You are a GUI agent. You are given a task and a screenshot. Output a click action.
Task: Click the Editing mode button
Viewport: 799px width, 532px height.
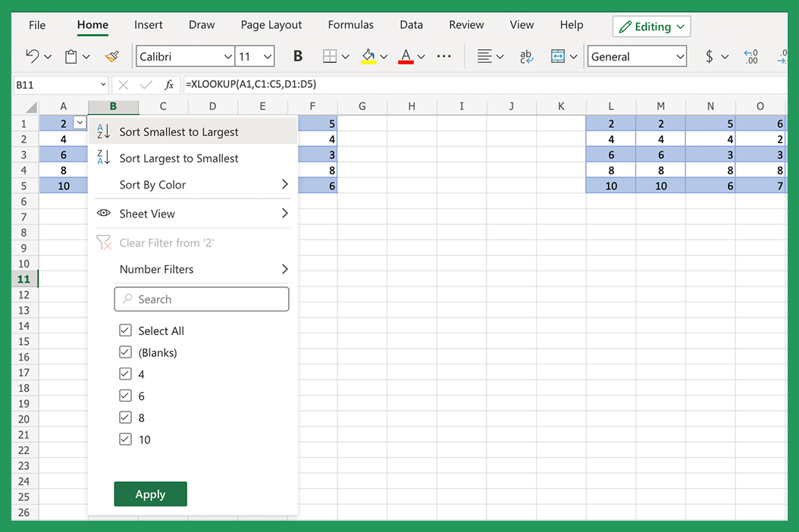[x=650, y=26]
